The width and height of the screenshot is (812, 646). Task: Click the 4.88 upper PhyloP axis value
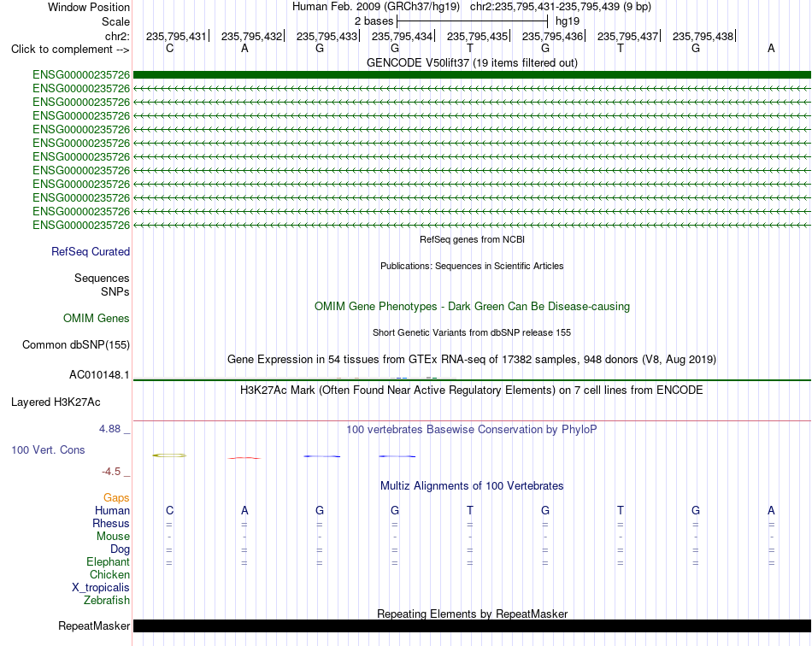coord(109,429)
